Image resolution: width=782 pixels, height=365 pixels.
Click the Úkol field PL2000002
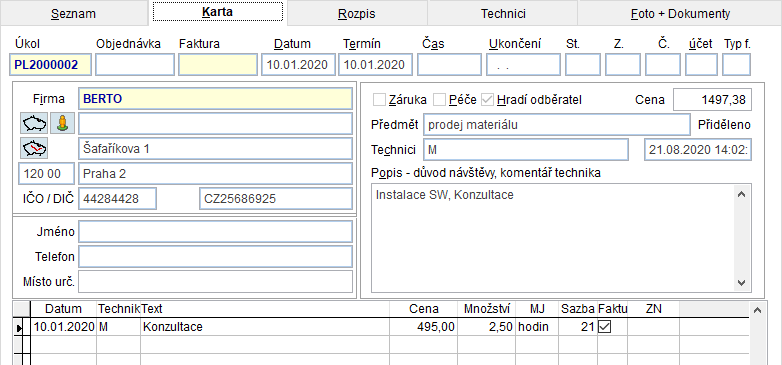(x=50, y=65)
